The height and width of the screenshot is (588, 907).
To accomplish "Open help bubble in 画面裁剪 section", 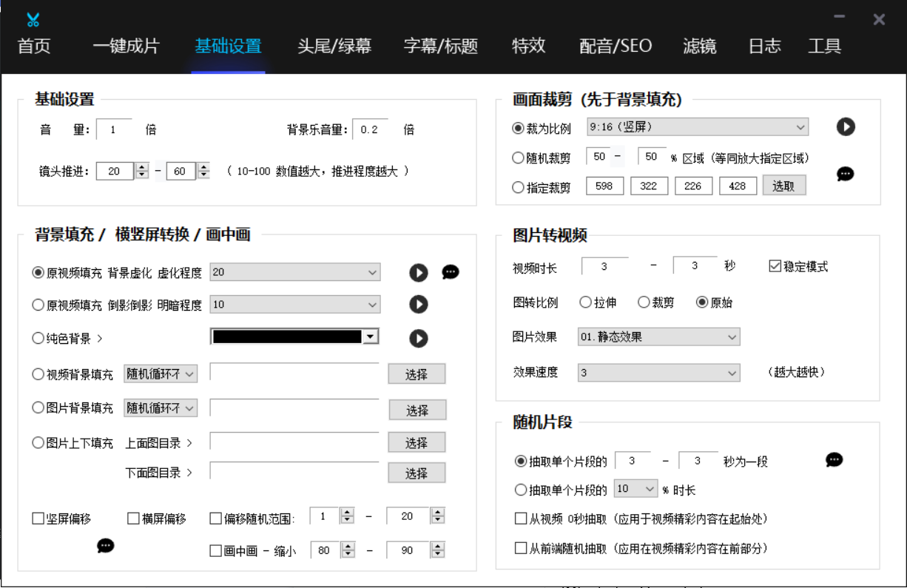I will click(x=846, y=174).
